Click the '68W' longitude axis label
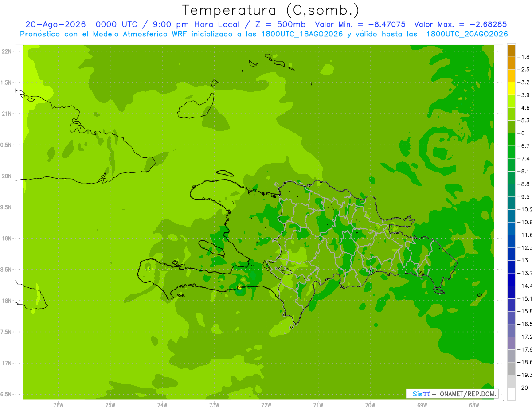The height and width of the screenshot is (411, 532). [x=474, y=405]
